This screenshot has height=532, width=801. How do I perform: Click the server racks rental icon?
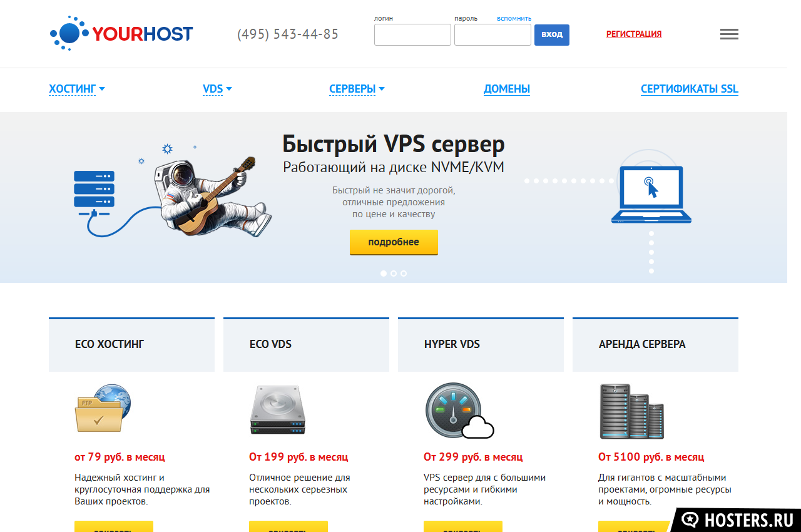tap(631, 411)
